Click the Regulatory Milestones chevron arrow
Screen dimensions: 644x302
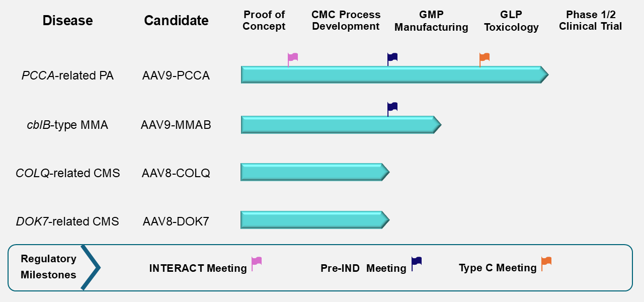click(x=91, y=268)
